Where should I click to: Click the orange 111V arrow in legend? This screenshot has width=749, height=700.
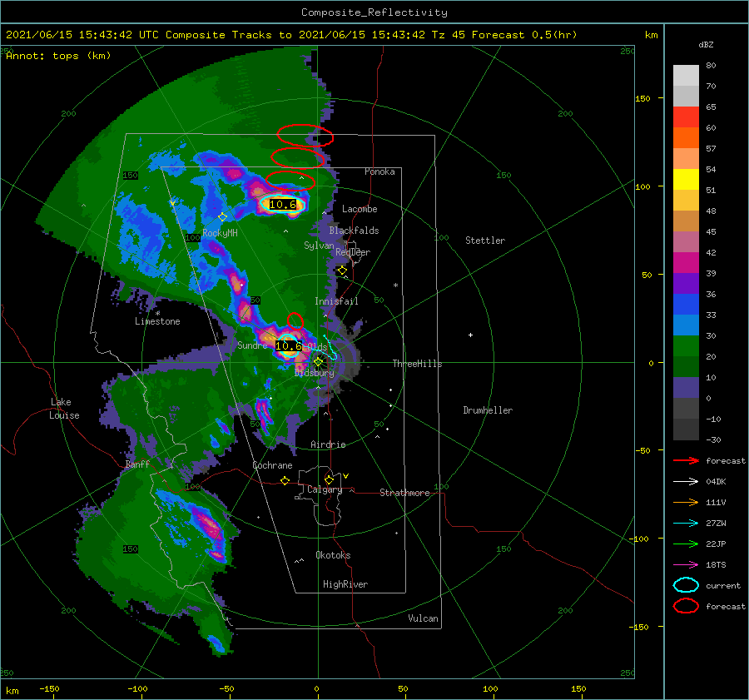tap(686, 502)
